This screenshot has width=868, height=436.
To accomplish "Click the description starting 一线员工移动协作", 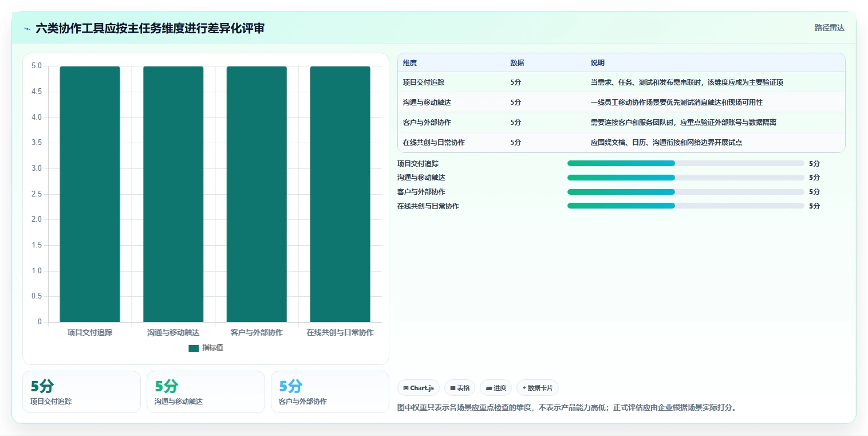I will 677,103.
